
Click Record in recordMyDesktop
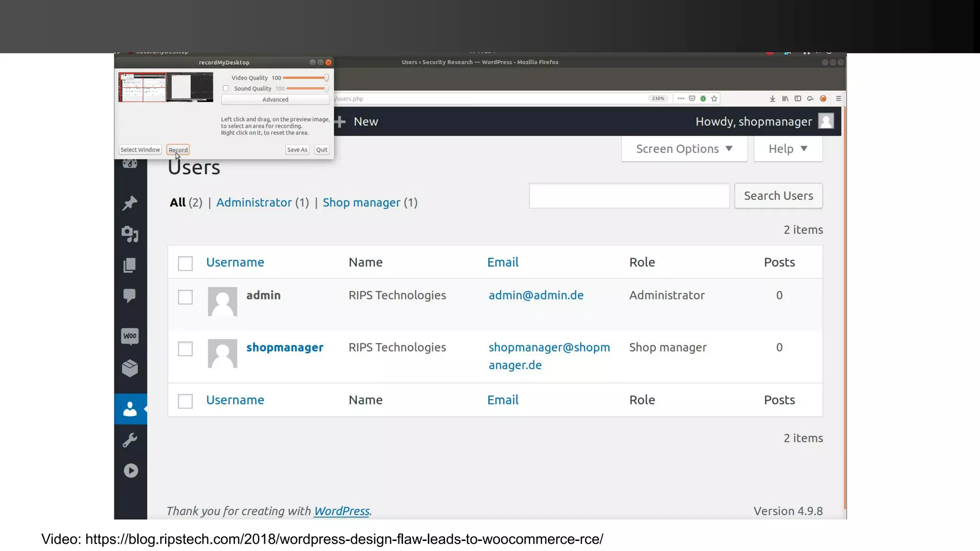178,150
